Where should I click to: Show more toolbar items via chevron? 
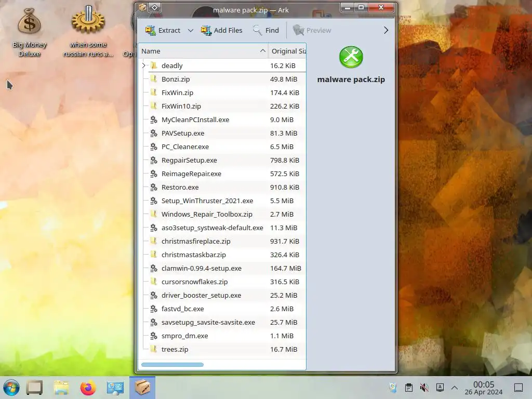[386, 30]
